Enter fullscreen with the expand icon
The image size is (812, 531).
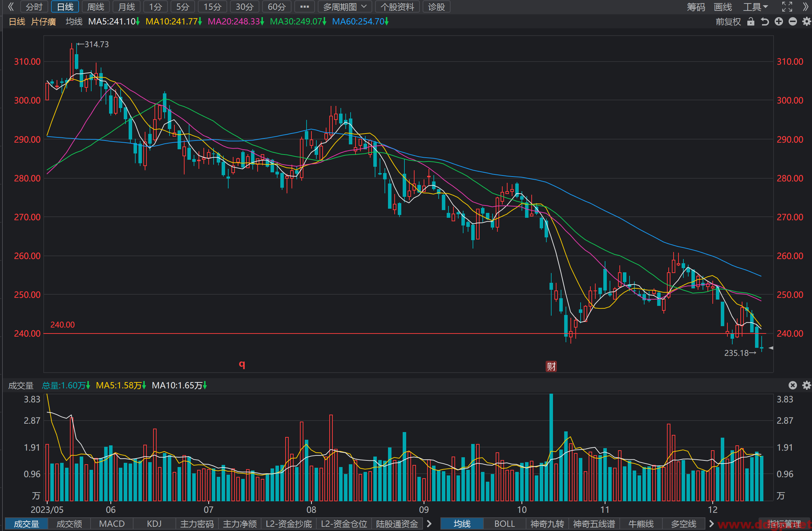[787, 7]
